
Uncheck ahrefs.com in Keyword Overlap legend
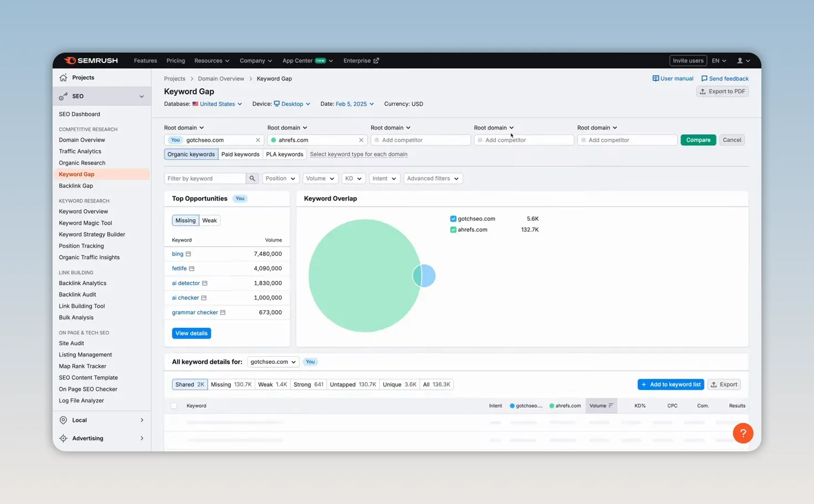[454, 230]
